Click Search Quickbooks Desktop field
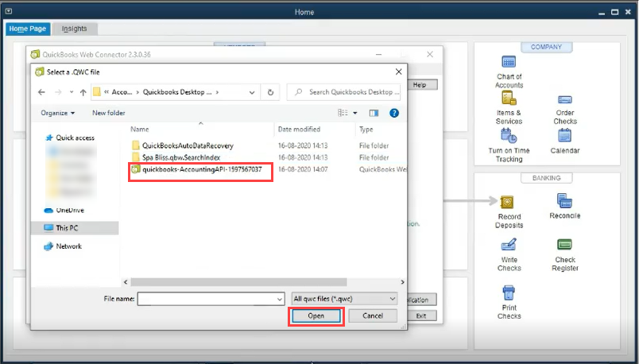Image resolution: width=639 pixels, height=364 pixels. click(344, 92)
